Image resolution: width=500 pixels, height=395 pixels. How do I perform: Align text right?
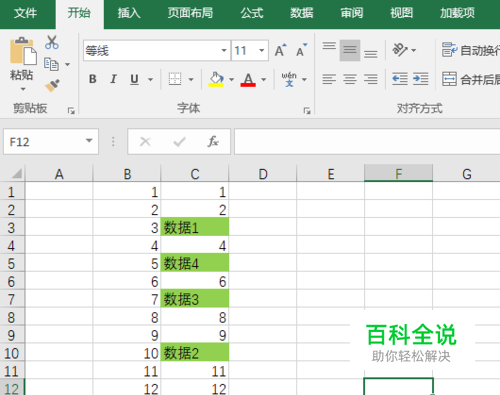point(370,79)
